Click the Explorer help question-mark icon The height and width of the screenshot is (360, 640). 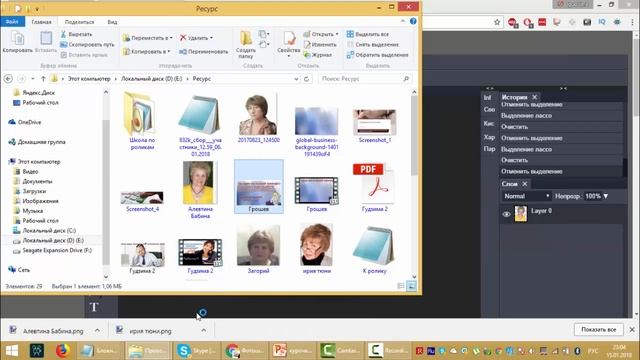413,21
